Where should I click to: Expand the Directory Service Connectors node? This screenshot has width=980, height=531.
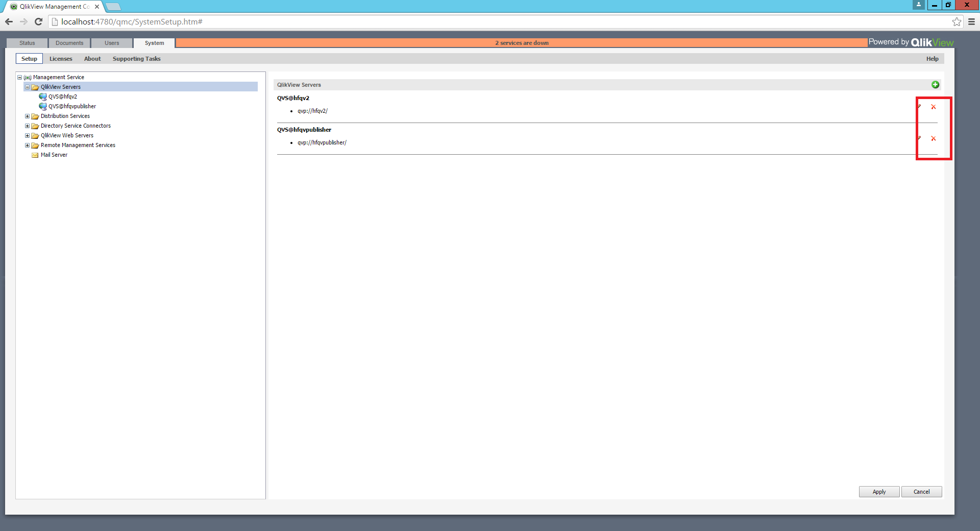(x=28, y=126)
